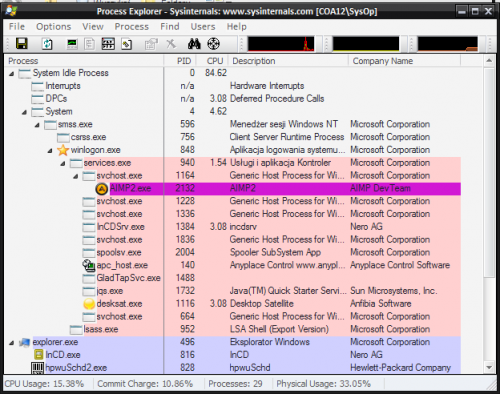The height and width of the screenshot is (394, 500).
Task: Sort by Description column header
Action: (288, 61)
